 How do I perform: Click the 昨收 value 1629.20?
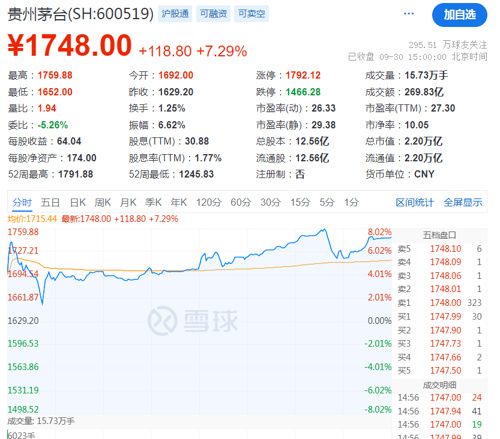176,92
